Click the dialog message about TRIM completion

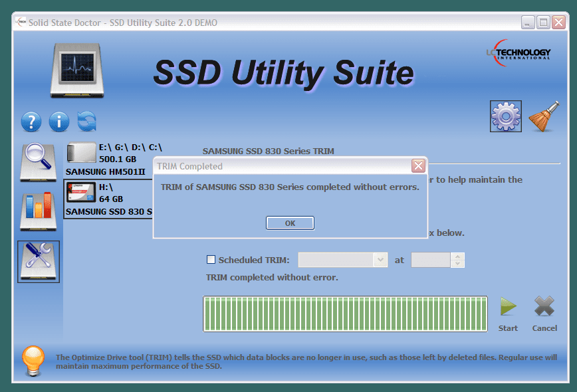point(290,187)
